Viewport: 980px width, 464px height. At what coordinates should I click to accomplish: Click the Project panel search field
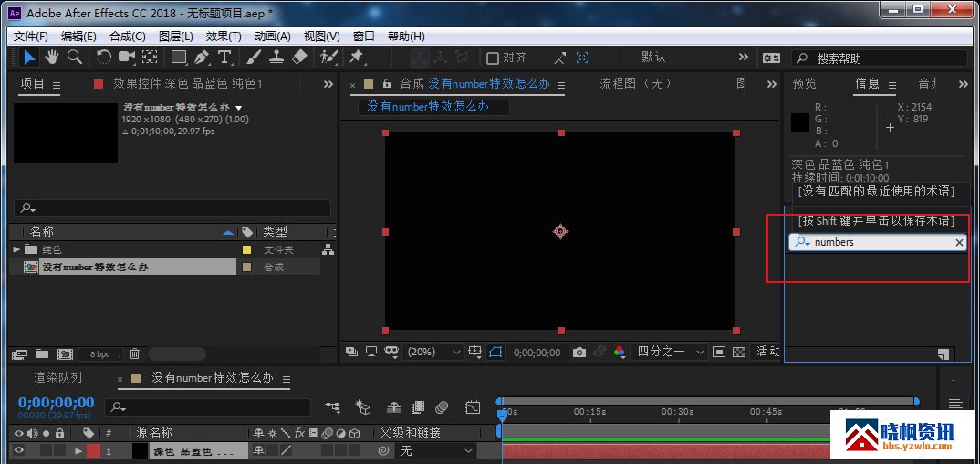pyautogui.click(x=172, y=207)
